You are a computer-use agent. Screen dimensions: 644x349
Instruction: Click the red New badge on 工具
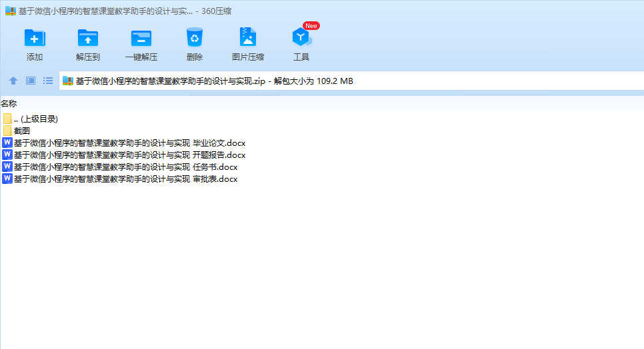coord(311,26)
